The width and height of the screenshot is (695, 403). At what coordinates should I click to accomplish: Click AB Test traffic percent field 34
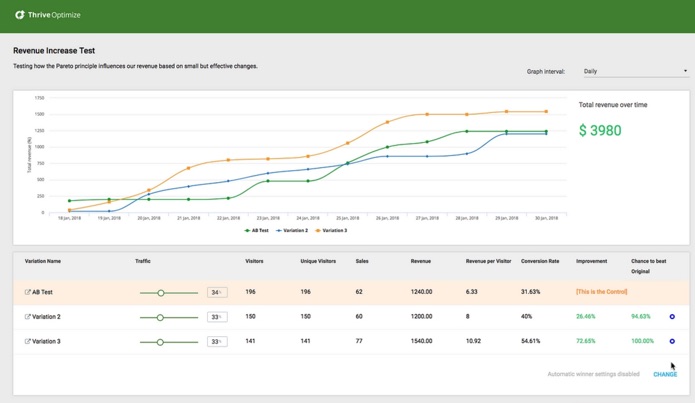click(x=217, y=293)
